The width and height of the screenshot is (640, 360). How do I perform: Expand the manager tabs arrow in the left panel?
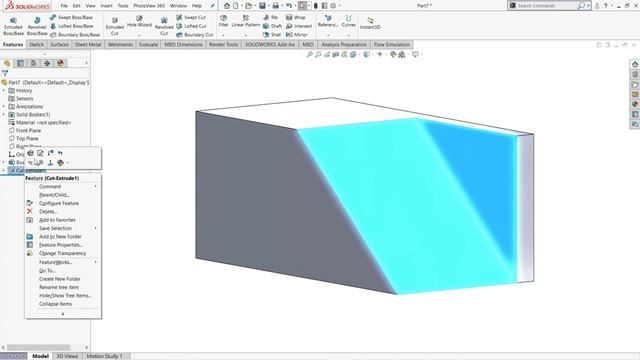[86, 63]
